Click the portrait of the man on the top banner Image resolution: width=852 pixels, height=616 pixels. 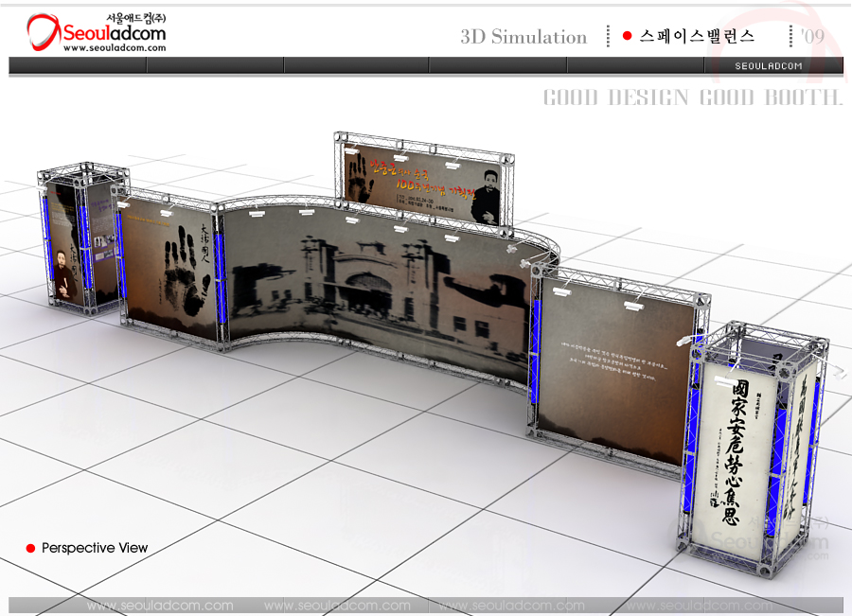click(485, 194)
